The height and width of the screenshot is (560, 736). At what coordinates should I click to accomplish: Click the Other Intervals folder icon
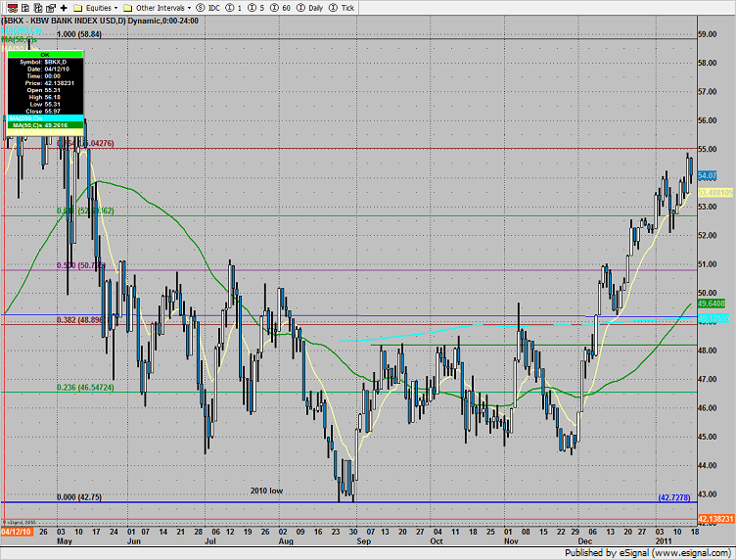pyautogui.click(x=128, y=8)
